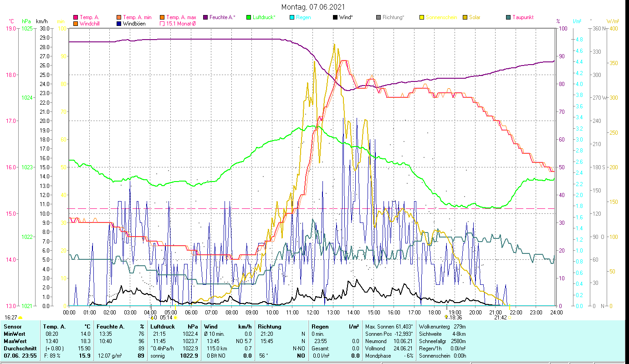Viewport: 629px width, 364px height.
Task: Toggle the gray Richtung legend box
Action: (x=378, y=17)
